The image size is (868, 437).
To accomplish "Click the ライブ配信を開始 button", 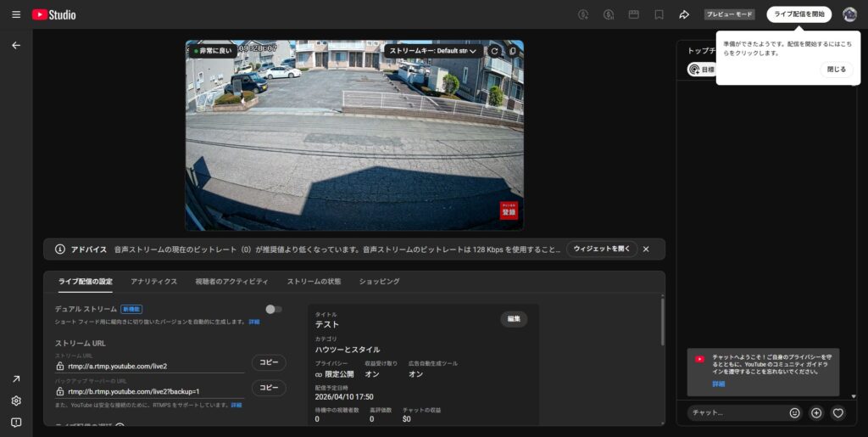I will [798, 14].
